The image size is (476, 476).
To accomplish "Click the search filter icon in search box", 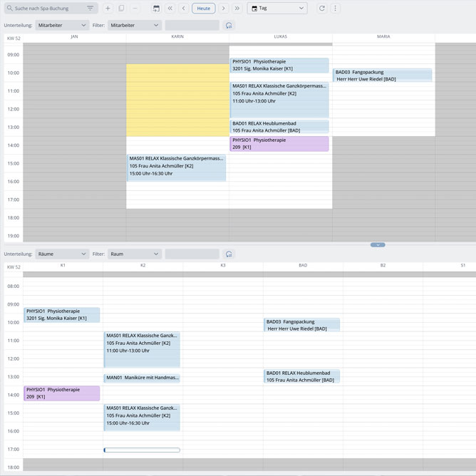I will tap(90, 9).
